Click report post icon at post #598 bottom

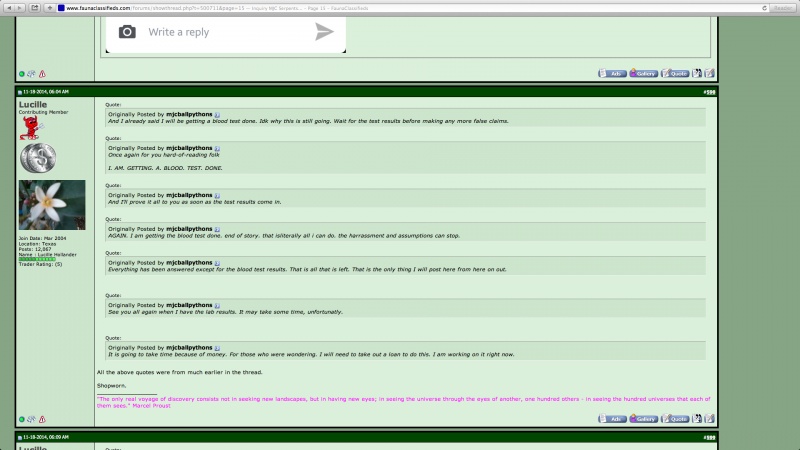click(42, 419)
